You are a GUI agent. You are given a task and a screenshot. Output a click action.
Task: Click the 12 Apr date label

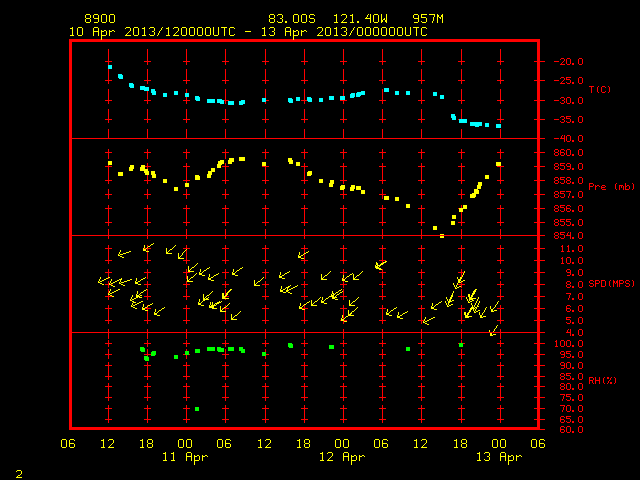[x=342, y=457]
